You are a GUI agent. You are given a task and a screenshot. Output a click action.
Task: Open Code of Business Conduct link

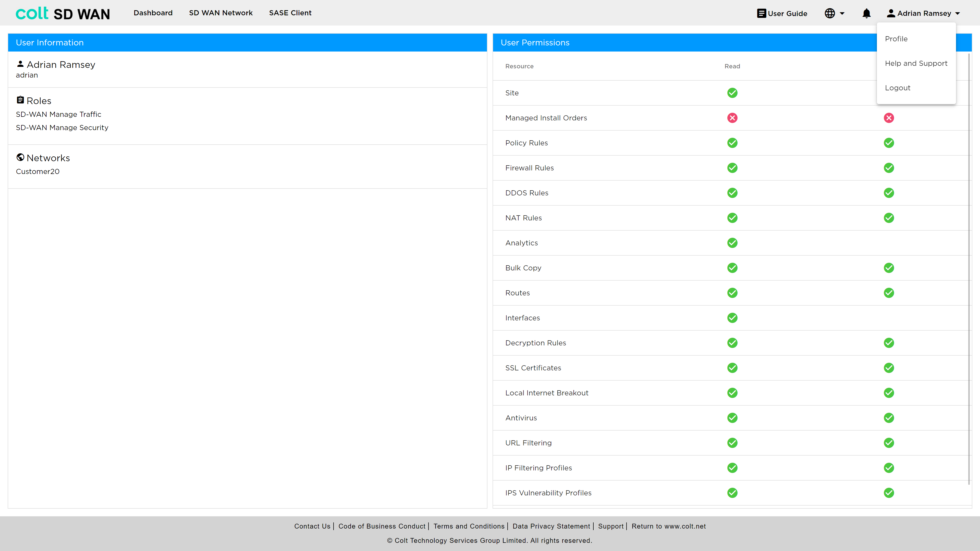coord(382,526)
